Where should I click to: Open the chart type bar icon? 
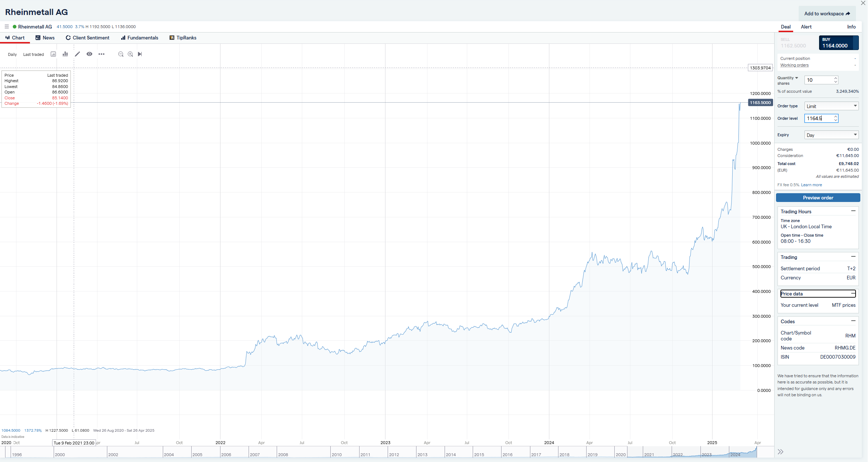point(65,54)
